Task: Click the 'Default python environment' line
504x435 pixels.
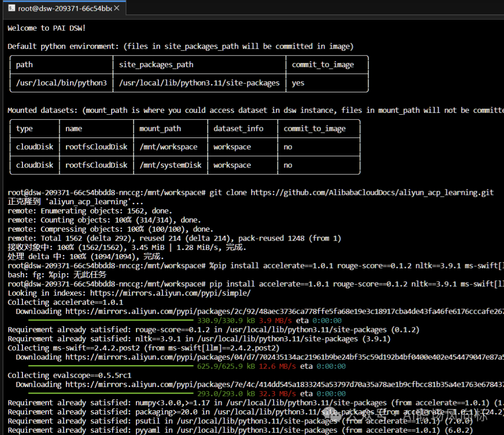Action: pyautogui.click(x=180, y=46)
